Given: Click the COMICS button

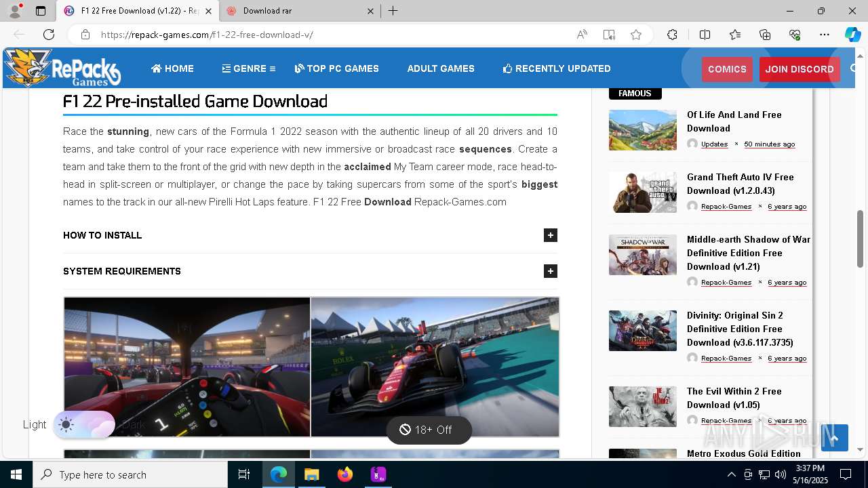Looking at the screenshot, I should point(727,69).
